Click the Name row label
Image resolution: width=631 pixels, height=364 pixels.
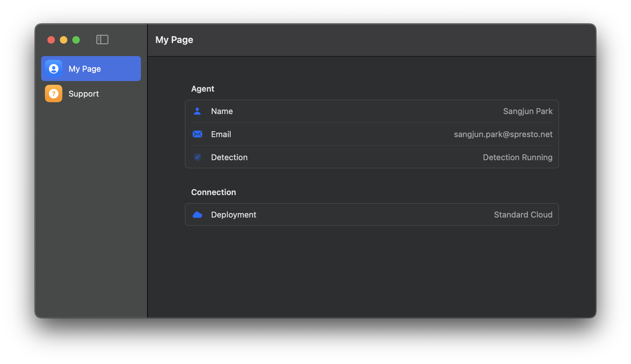pyautogui.click(x=222, y=111)
